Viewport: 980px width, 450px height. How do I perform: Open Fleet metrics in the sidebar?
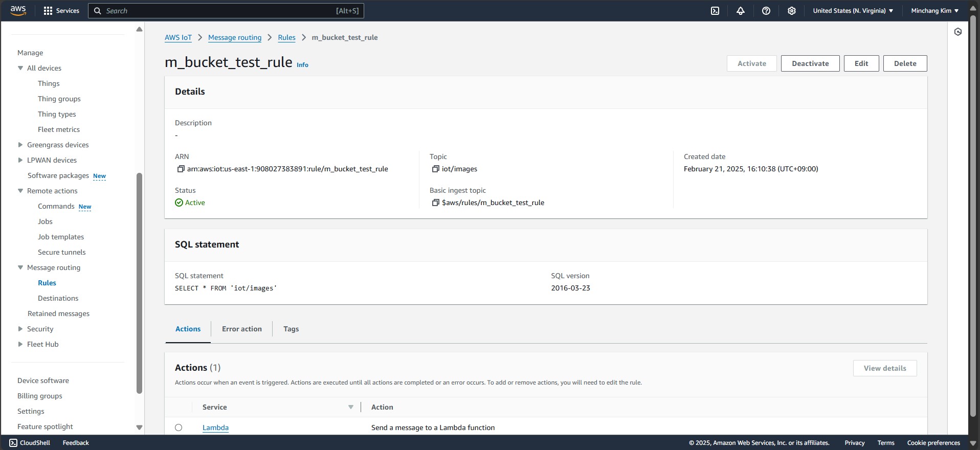point(59,129)
